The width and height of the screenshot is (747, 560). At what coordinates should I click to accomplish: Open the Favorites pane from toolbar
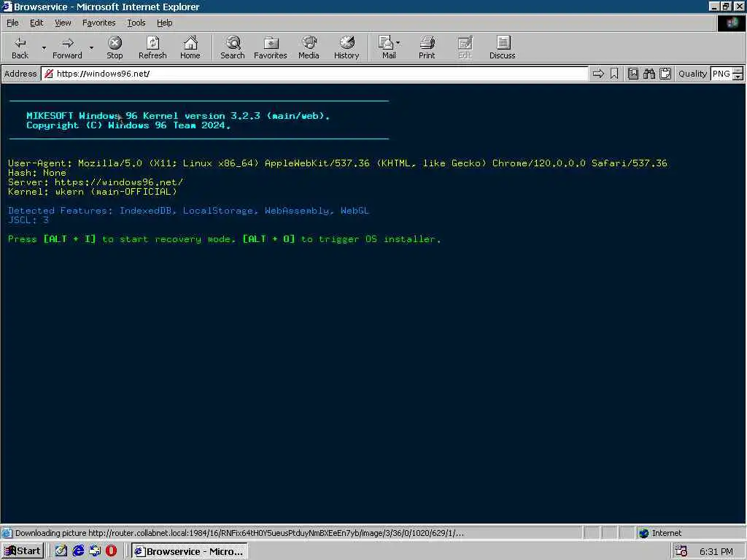270,47
